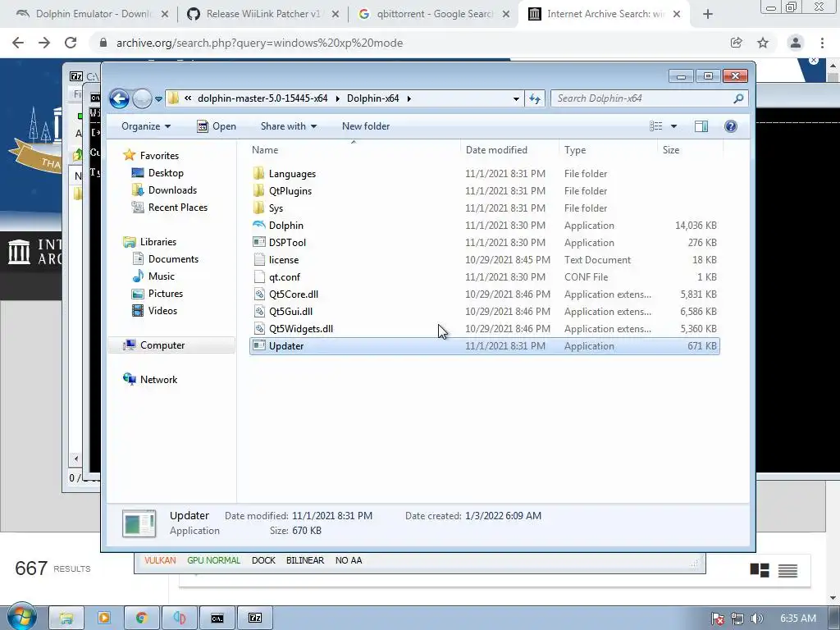
Task: Open Documents library
Action: [173, 258]
